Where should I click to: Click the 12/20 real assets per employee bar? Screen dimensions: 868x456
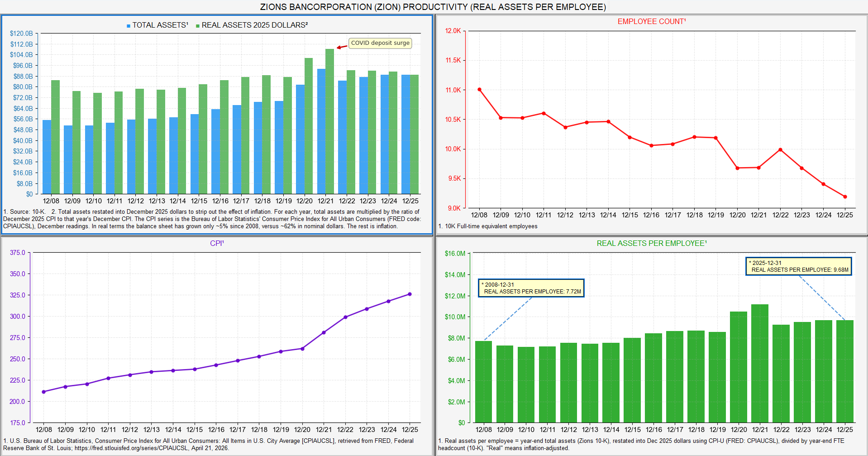pos(739,367)
